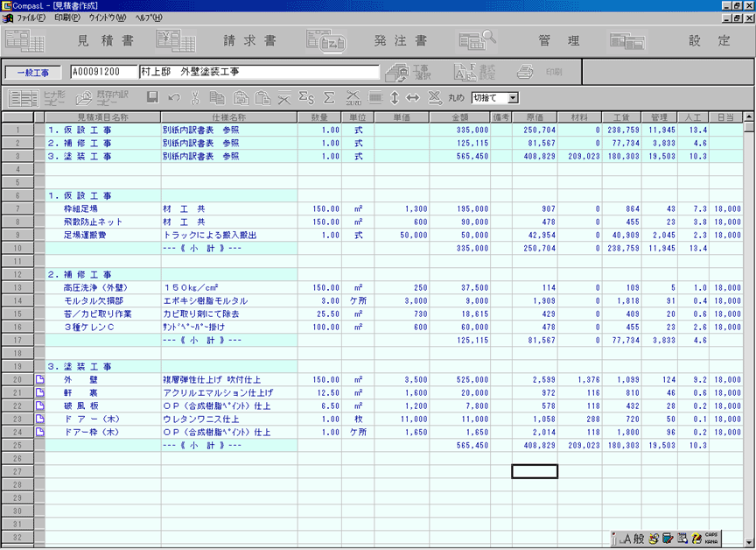Click the save floppy disk icon
The width and height of the screenshot is (756, 550).
pos(152,97)
